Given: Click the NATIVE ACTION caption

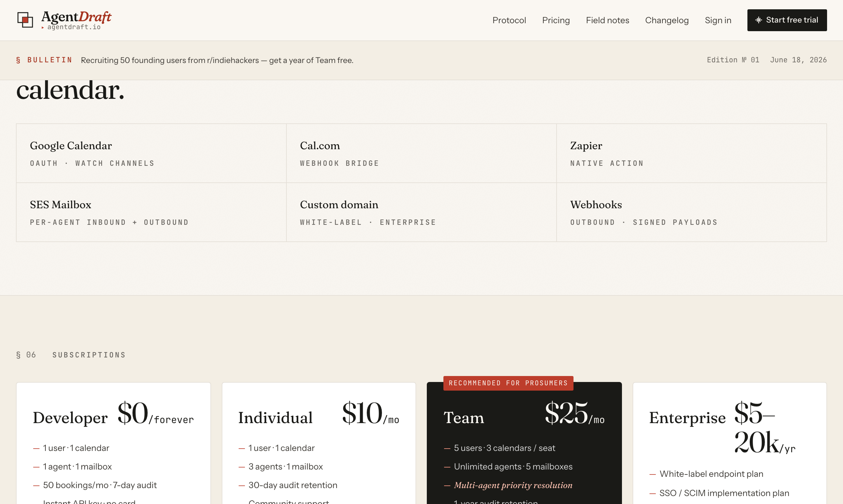Looking at the screenshot, I should [607, 163].
